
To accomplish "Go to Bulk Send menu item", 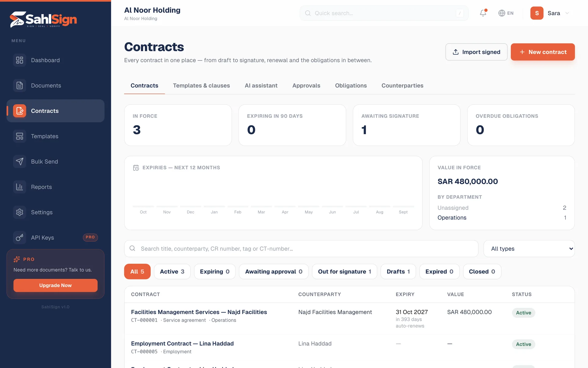I will pyautogui.click(x=55, y=162).
